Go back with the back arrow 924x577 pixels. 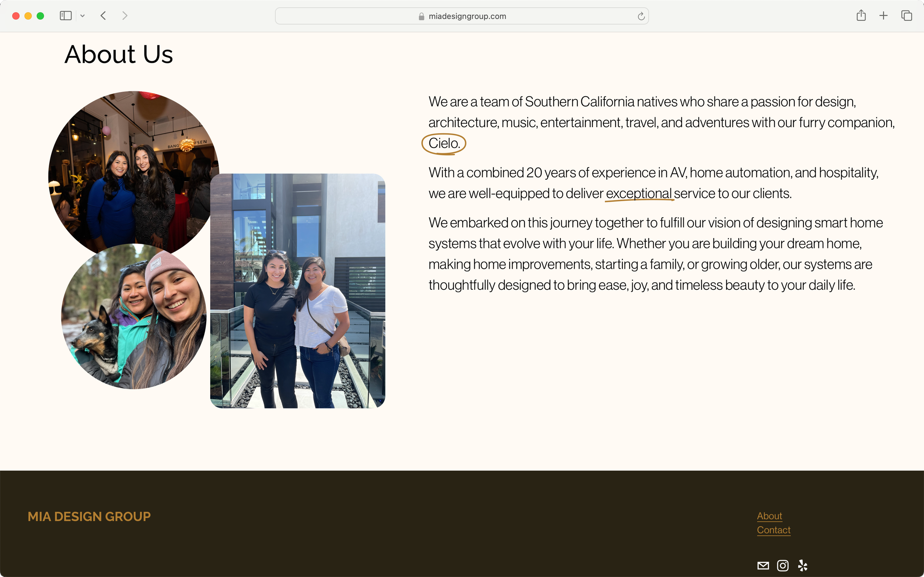(x=103, y=16)
